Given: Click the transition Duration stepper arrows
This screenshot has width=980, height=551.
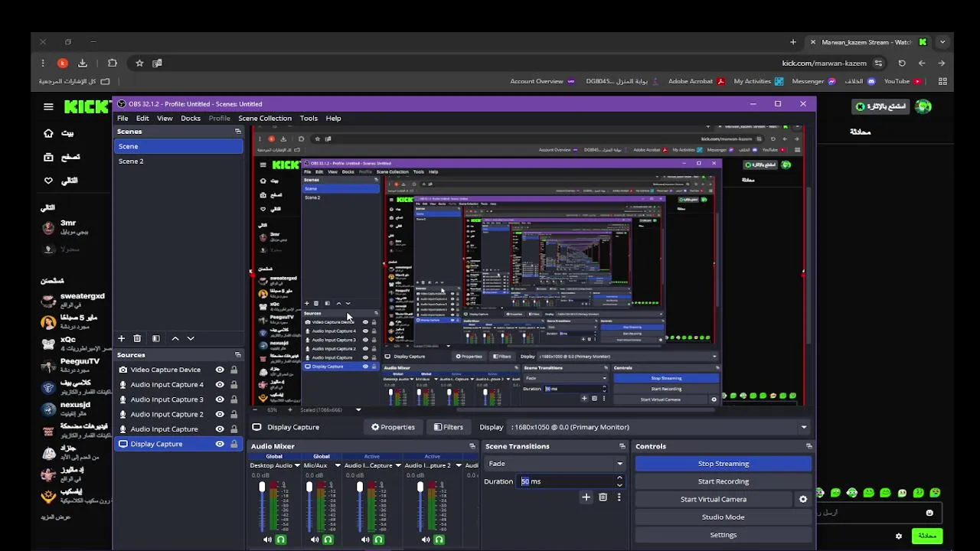Looking at the screenshot, I should (619, 481).
